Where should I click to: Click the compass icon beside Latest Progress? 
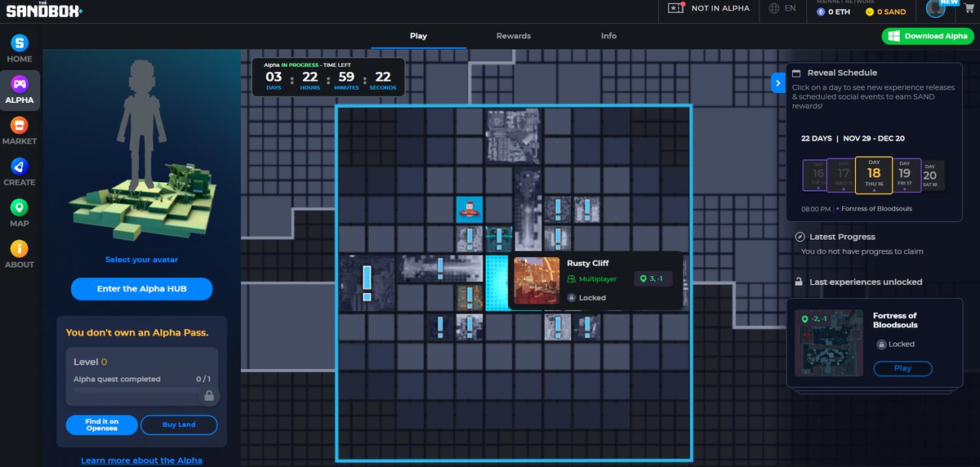pos(800,237)
